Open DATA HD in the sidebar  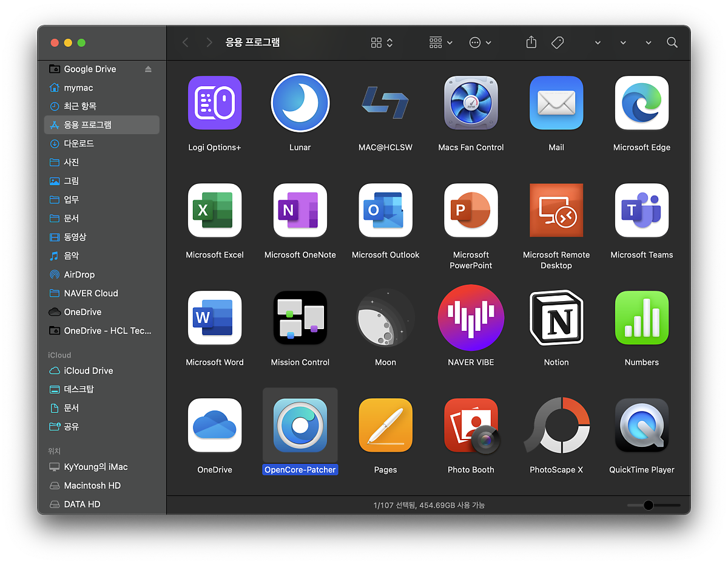102,505
